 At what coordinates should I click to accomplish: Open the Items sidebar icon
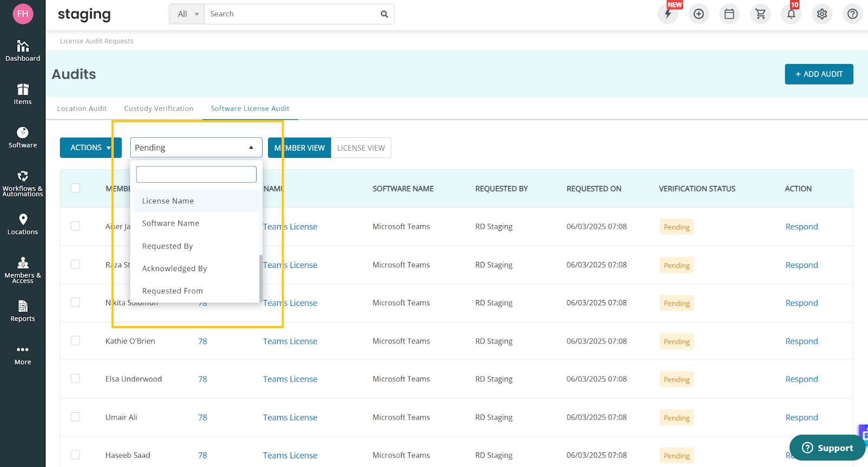[23, 94]
